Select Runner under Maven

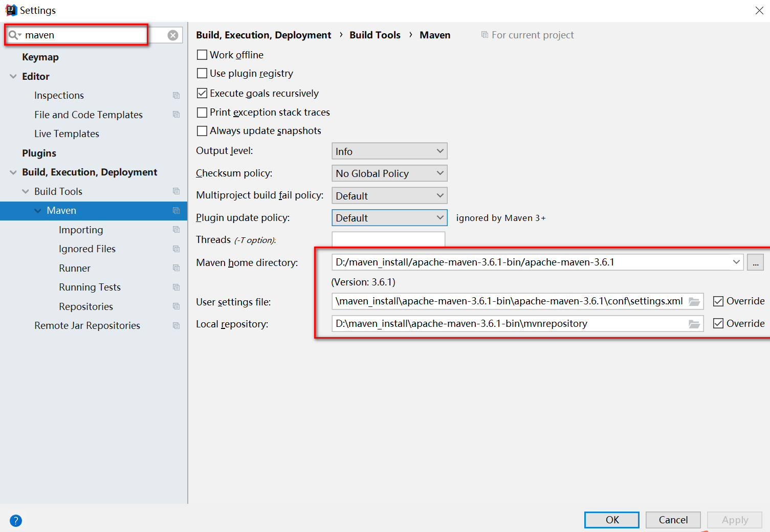[75, 268]
